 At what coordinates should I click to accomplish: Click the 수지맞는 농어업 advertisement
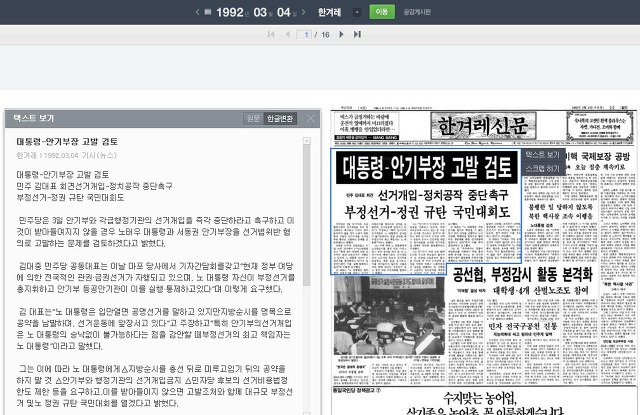pyautogui.click(x=484, y=402)
